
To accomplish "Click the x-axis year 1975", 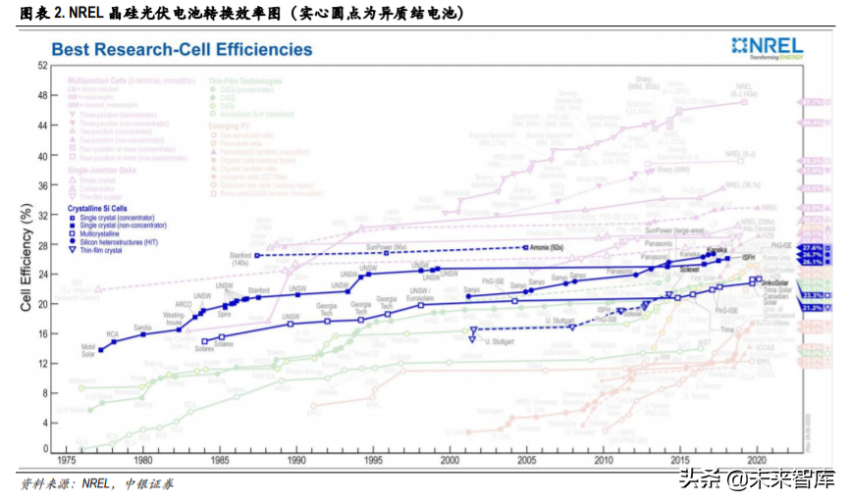I will 66,460.
